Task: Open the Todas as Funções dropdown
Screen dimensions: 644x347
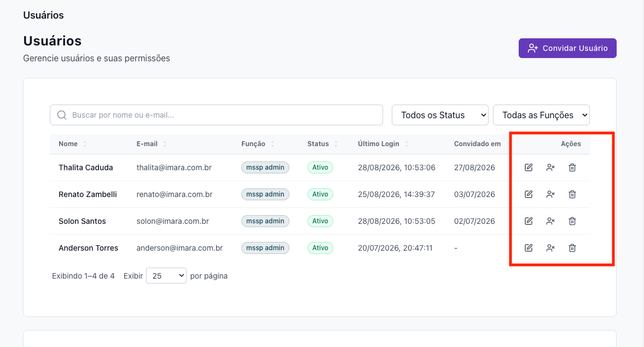Action: click(x=541, y=115)
